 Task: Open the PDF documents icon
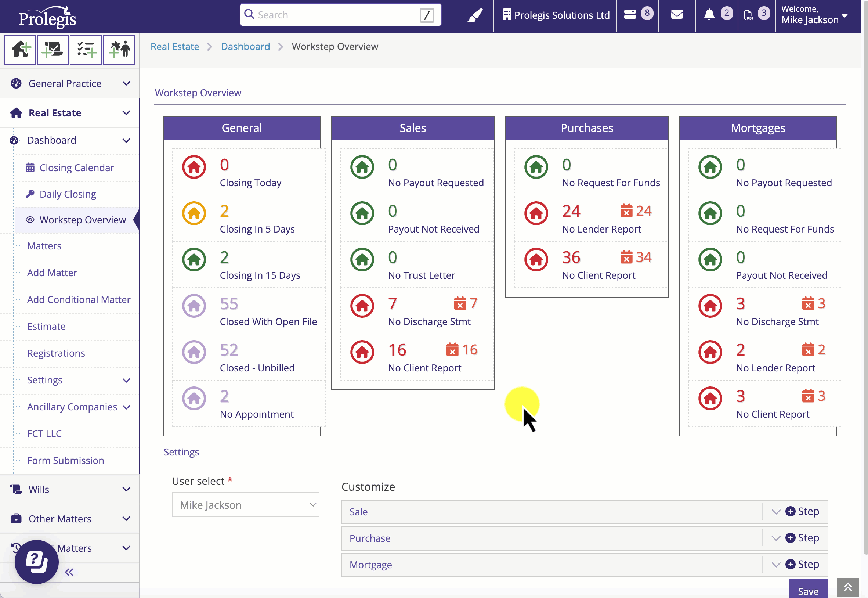(x=748, y=15)
